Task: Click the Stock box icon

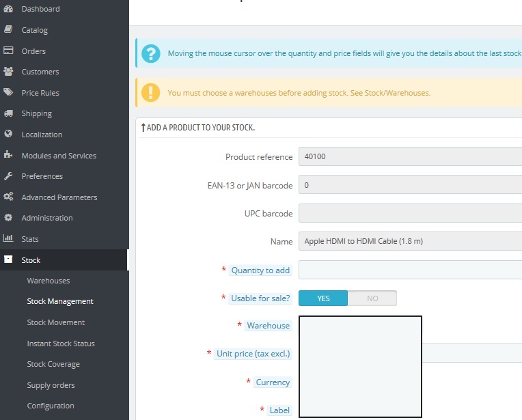Action: tap(8, 260)
